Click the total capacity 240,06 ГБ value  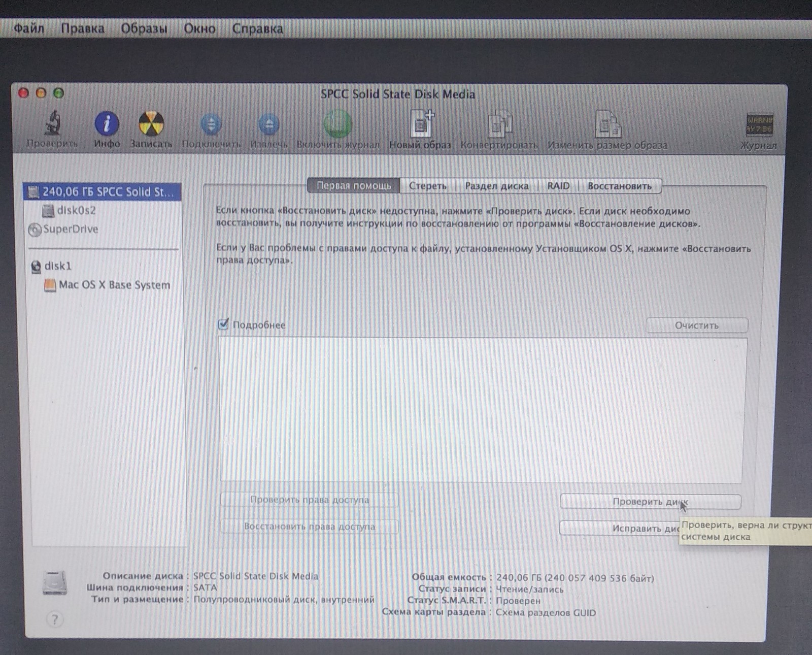(x=575, y=578)
